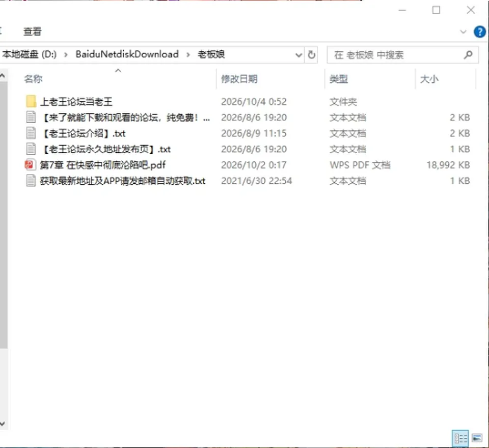The height and width of the screenshot is (448, 489).
Task: Navigate to BaiduNetdiskDownload in breadcrumb
Action: (127, 54)
